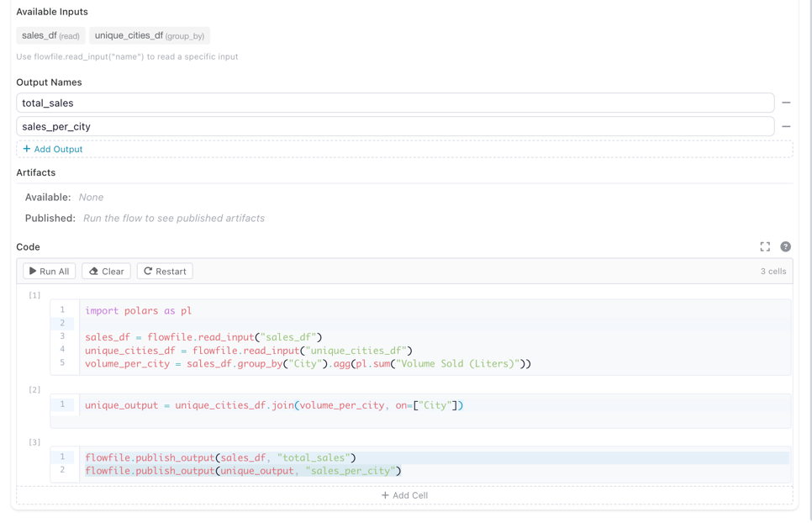Select the '3 cells' counter text
Image resolution: width=812 pixels, height=523 pixels.
coord(773,272)
